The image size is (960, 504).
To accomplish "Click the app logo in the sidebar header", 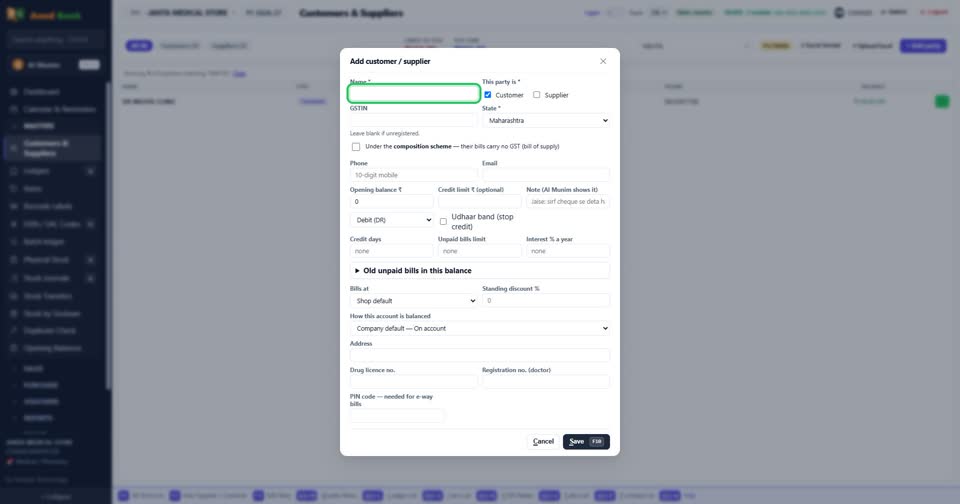I will point(15,15).
